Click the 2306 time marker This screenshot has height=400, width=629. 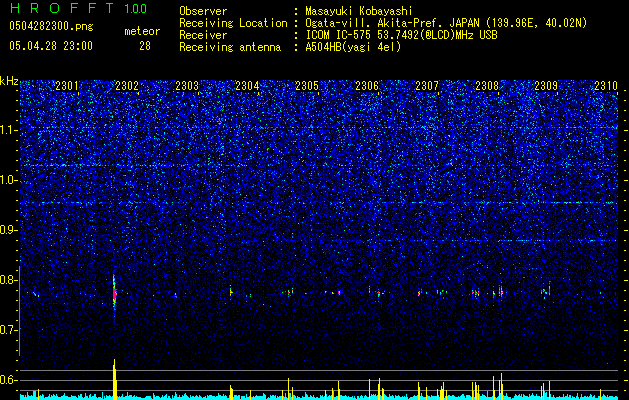point(367,86)
